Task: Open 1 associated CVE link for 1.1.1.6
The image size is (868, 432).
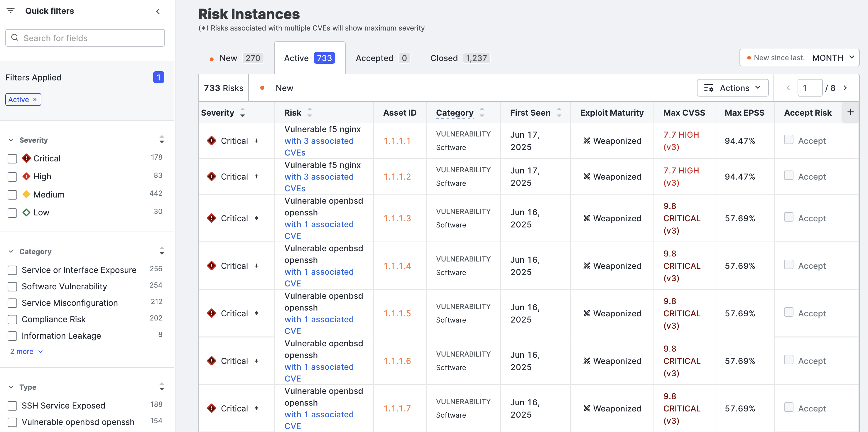Action: click(x=319, y=372)
